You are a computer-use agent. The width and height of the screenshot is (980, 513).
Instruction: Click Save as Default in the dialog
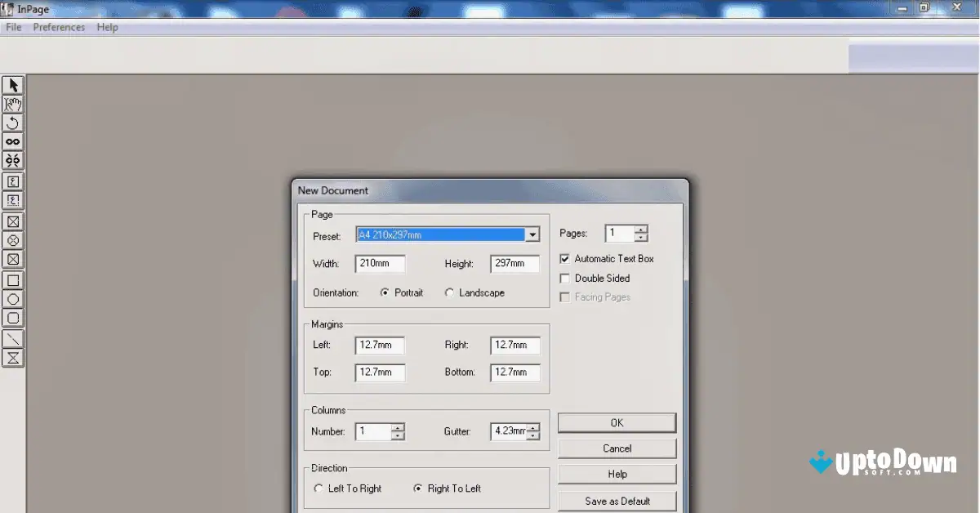[617, 500]
